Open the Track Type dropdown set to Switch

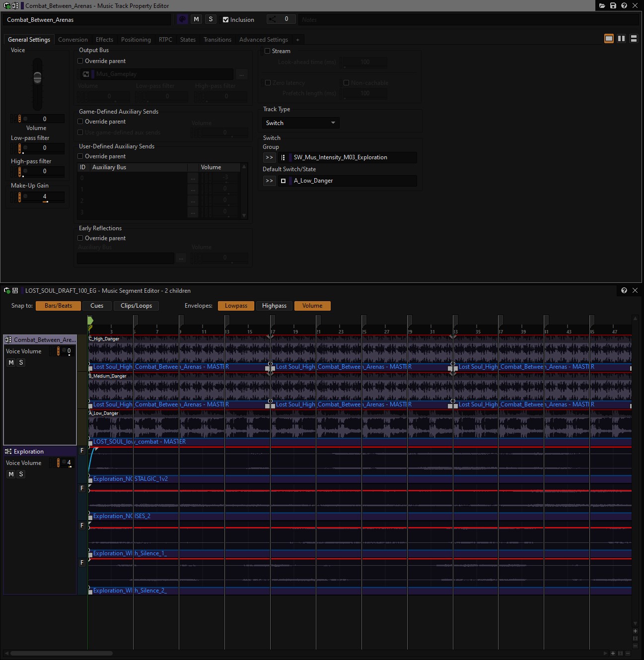(x=300, y=123)
